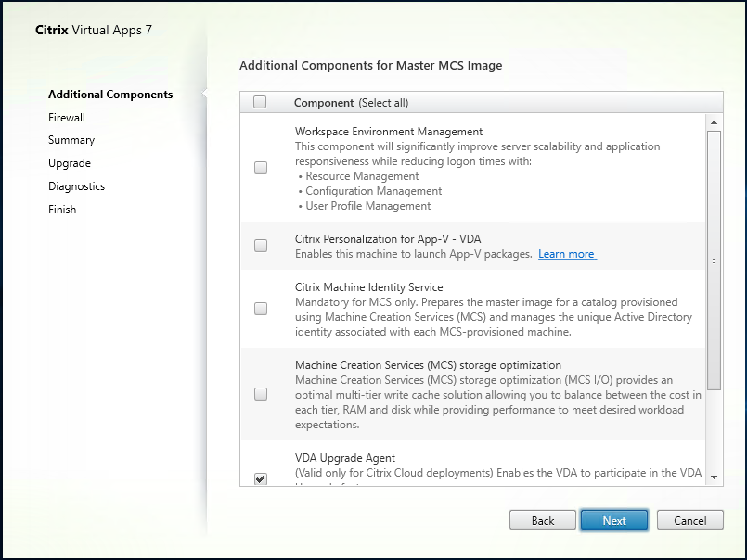Open the Learn more link for App-V
Screen dimensions: 747x560
click(x=567, y=254)
